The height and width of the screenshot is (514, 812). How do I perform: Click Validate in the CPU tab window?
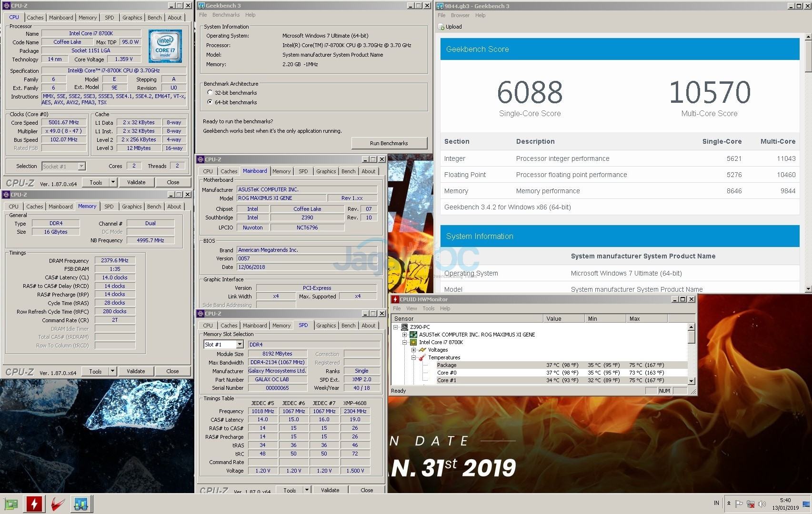(x=136, y=182)
